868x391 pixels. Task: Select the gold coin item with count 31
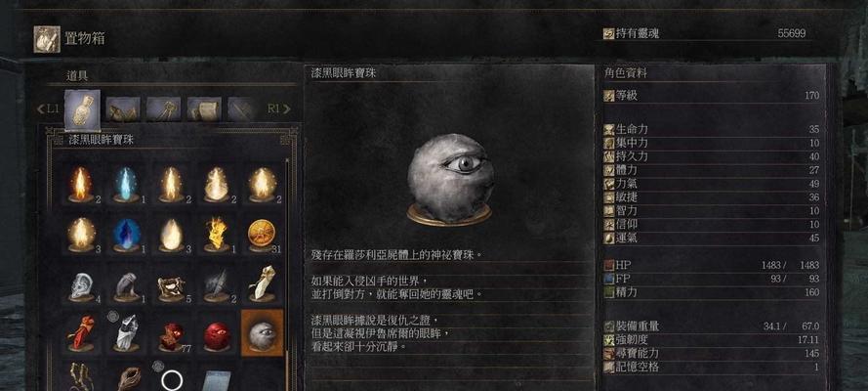263,234
